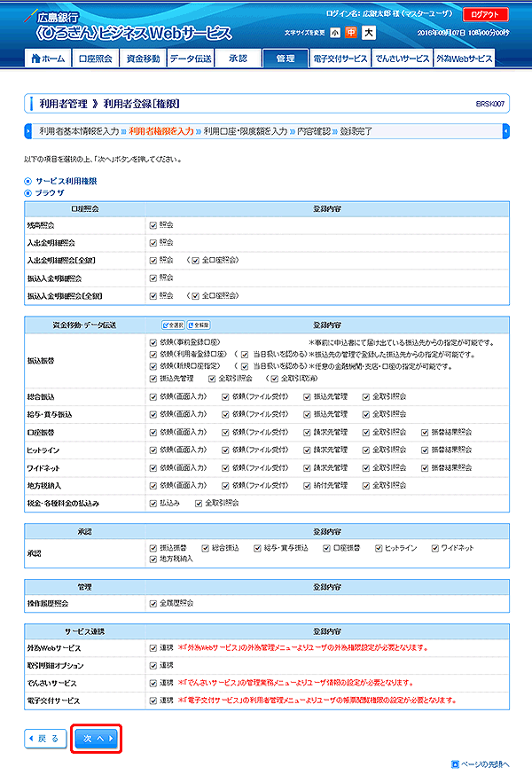The height and width of the screenshot is (775, 532).
Task: Open 電子交付サービス tab
Action: (340, 59)
